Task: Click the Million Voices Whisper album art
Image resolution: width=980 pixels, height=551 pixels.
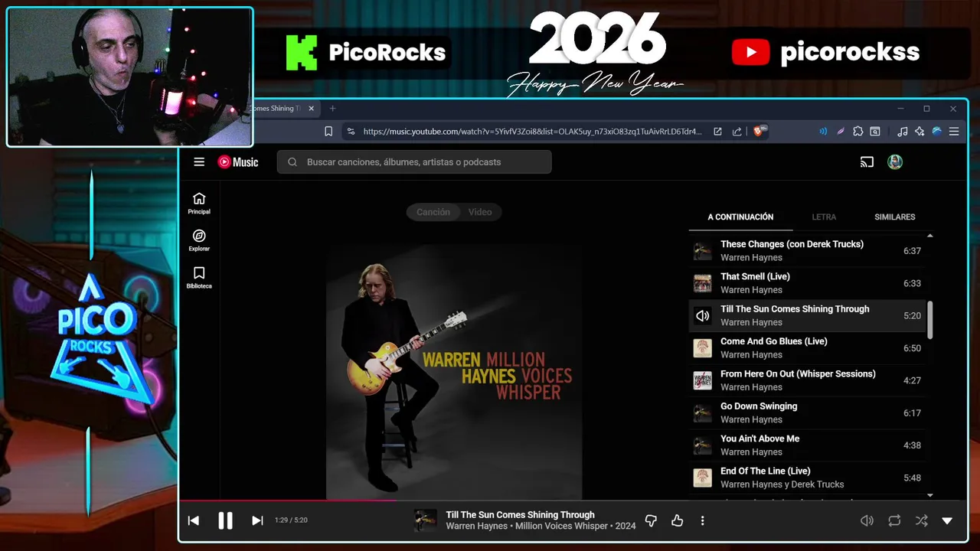Action: pyautogui.click(x=454, y=372)
